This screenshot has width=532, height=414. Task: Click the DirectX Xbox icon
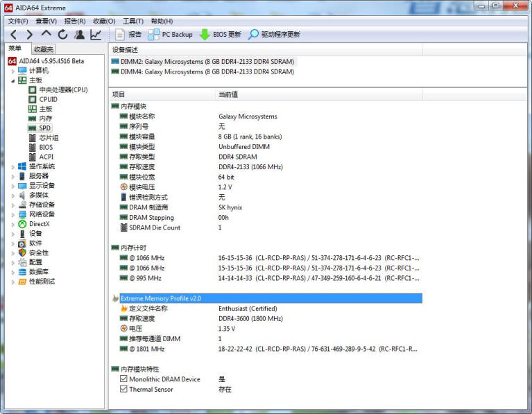(x=22, y=224)
